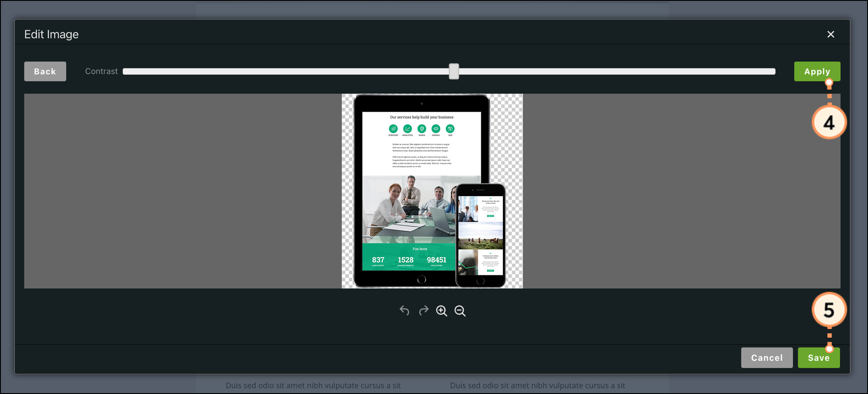The height and width of the screenshot is (394, 868).
Task: Zoom in with the magnifier plus icon
Action: point(442,311)
